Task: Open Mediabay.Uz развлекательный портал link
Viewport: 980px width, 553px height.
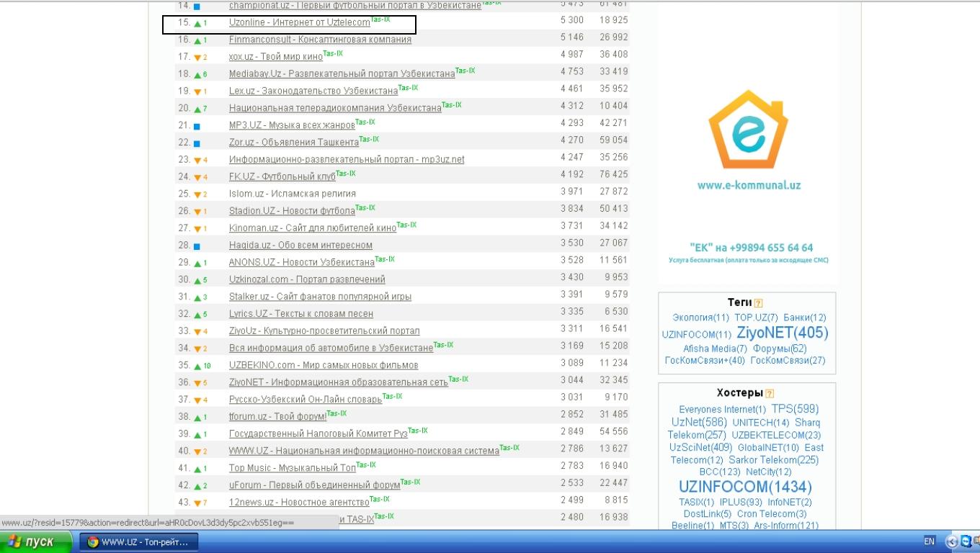Action: pos(342,74)
